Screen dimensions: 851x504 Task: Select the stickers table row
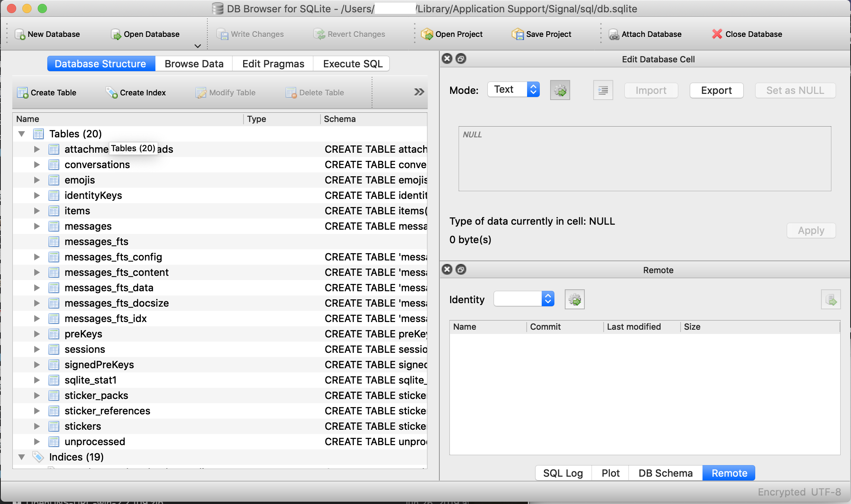click(x=220, y=426)
